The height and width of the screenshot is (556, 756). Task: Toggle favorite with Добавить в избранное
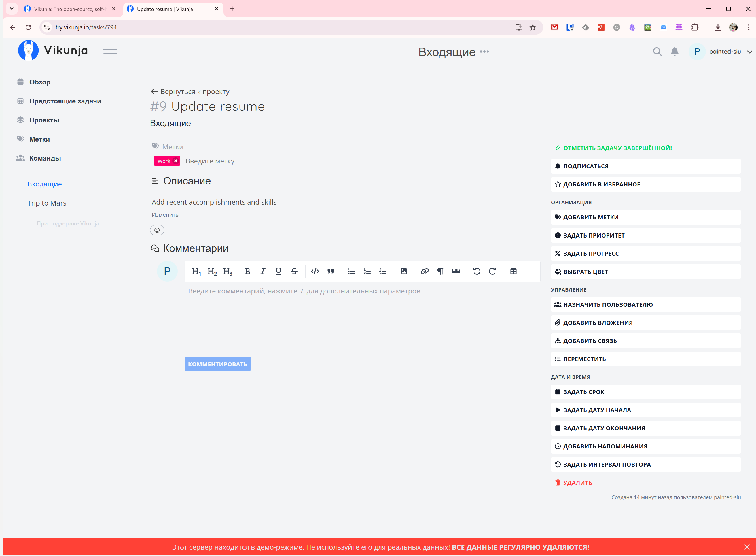click(601, 184)
